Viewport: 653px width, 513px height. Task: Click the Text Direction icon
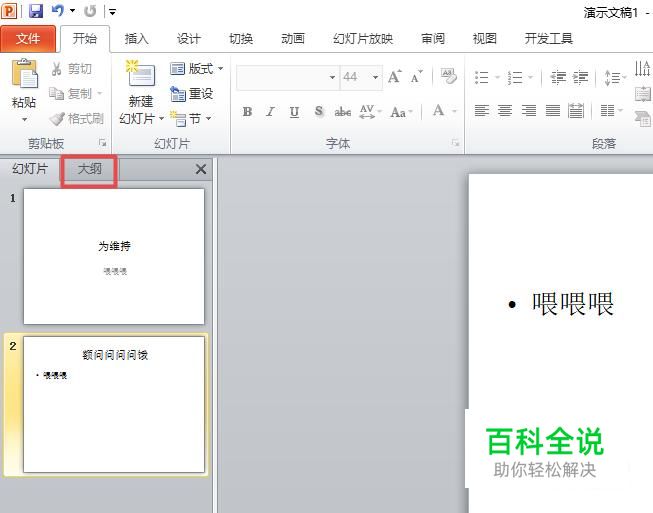tap(643, 68)
